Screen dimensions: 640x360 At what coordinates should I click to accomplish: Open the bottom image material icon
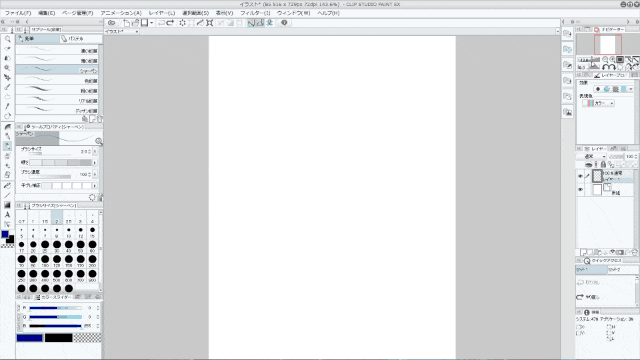click(x=567, y=112)
